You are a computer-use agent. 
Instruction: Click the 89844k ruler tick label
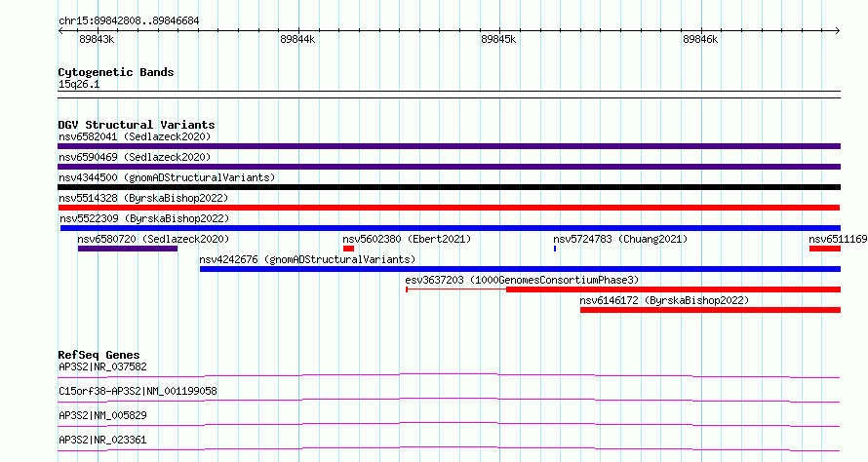pyautogui.click(x=297, y=39)
